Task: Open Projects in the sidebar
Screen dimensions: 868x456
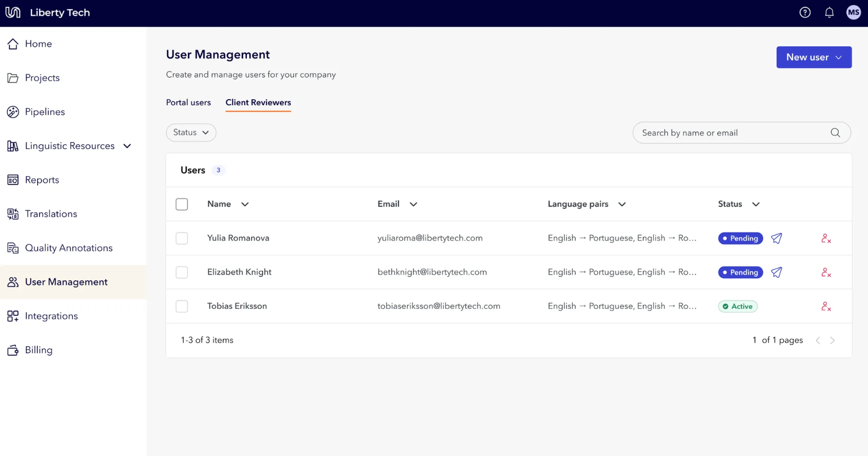Action: [x=73, y=78]
